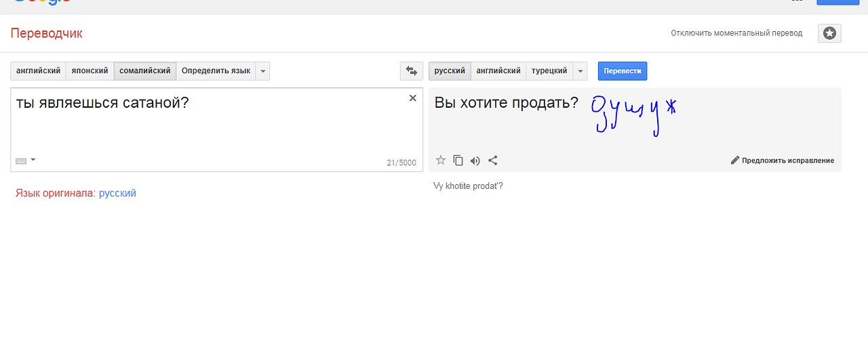Click the blue Перевести button

[623, 70]
